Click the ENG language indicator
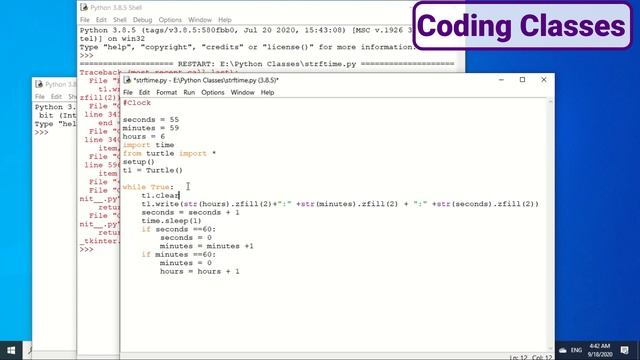This screenshot has width=640, height=360. click(x=576, y=350)
